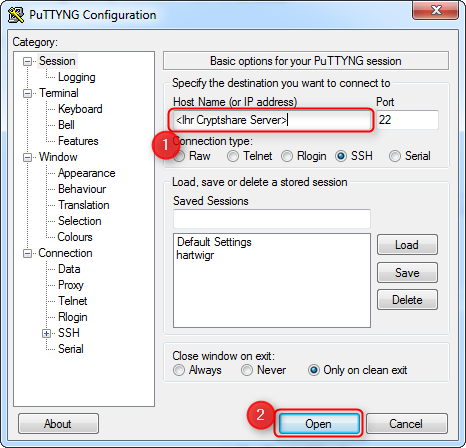This screenshot has width=466, height=448.
Task: Click the Host Name input field
Action: [271, 120]
